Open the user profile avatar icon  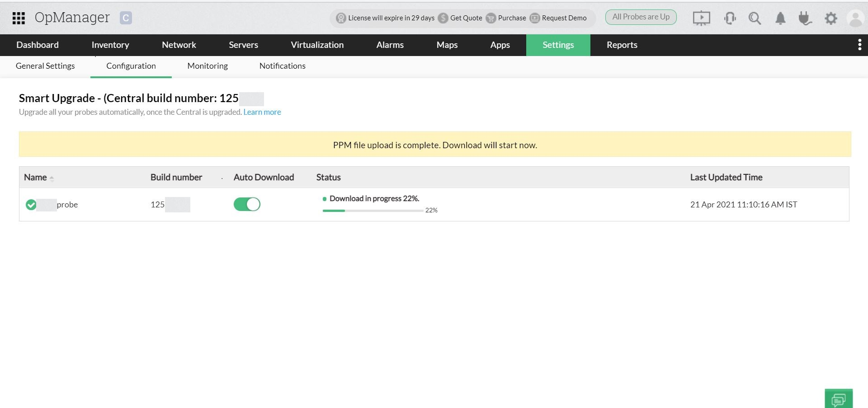[x=855, y=18]
